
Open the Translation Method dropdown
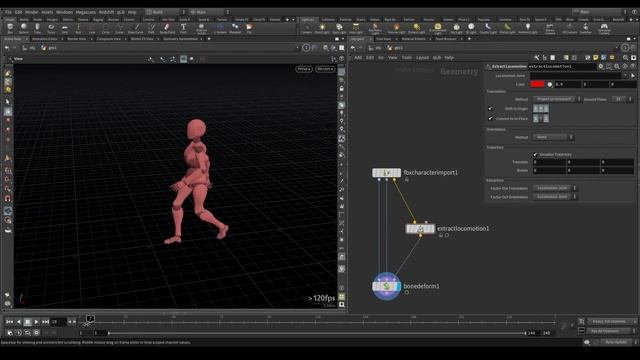pos(557,99)
